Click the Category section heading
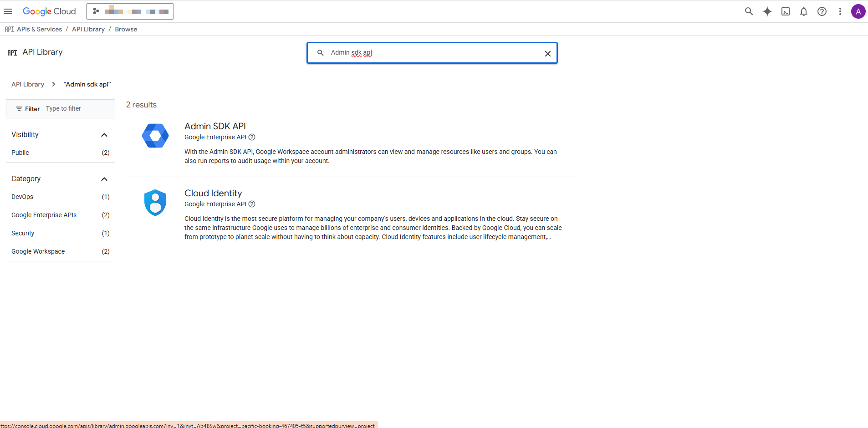 click(26, 178)
